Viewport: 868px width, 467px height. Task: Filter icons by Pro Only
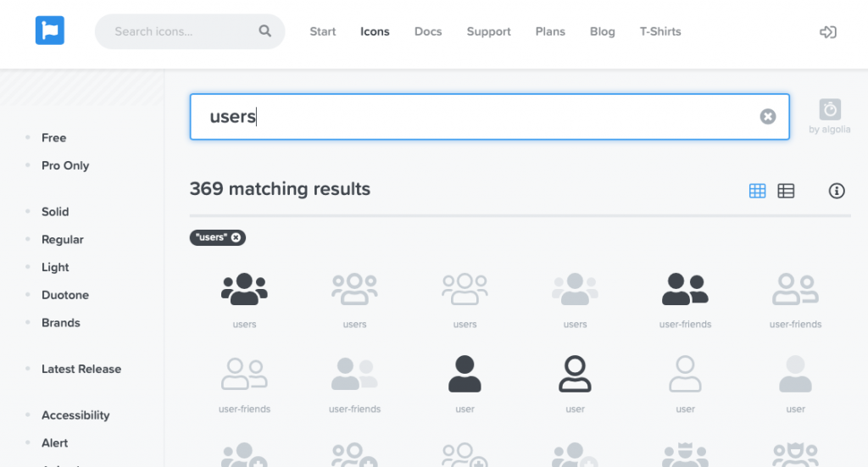pyautogui.click(x=65, y=165)
